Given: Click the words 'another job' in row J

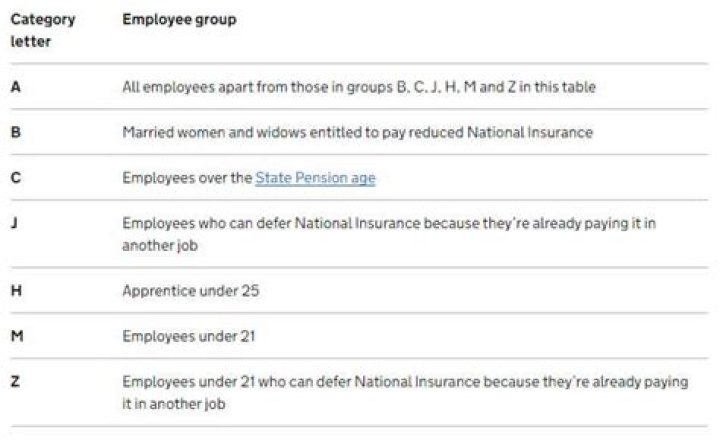Looking at the screenshot, I should (160, 245).
